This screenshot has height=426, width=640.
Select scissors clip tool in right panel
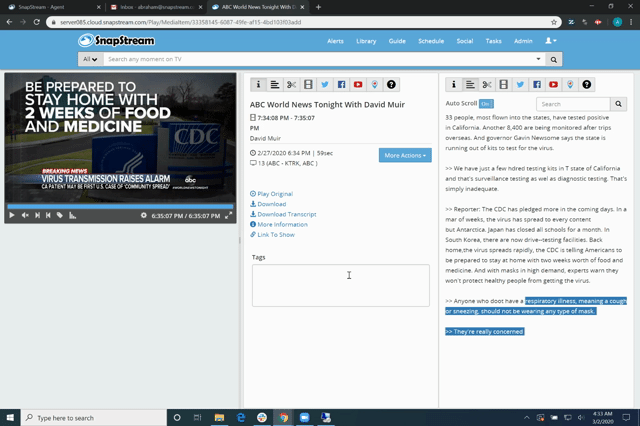(x=487, y=84)
